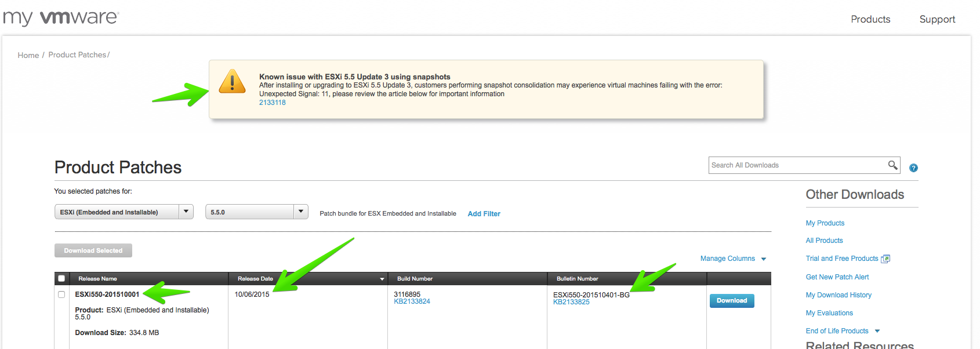Open Get New Patch Alert link
Image resolution: width=980 pixels, height=349 pixels.
[x=837, y=277]
